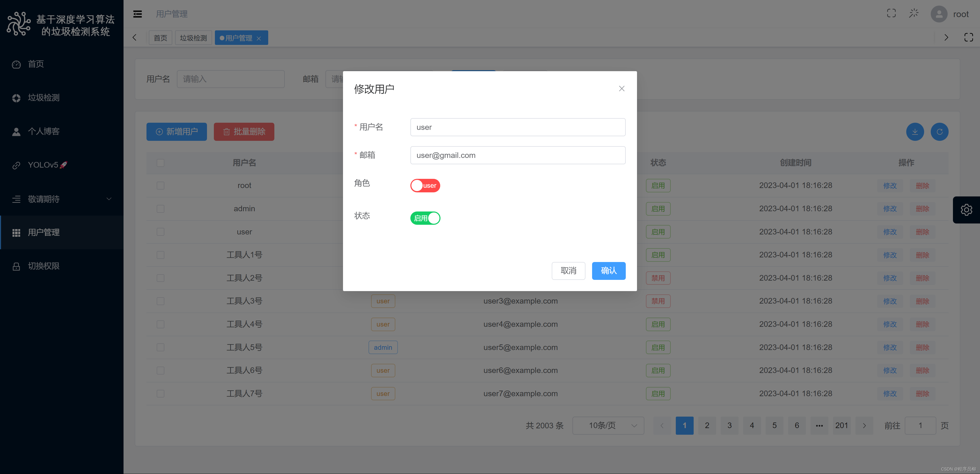
Task: Click the 前往 page number input
Action: [920, 425]
